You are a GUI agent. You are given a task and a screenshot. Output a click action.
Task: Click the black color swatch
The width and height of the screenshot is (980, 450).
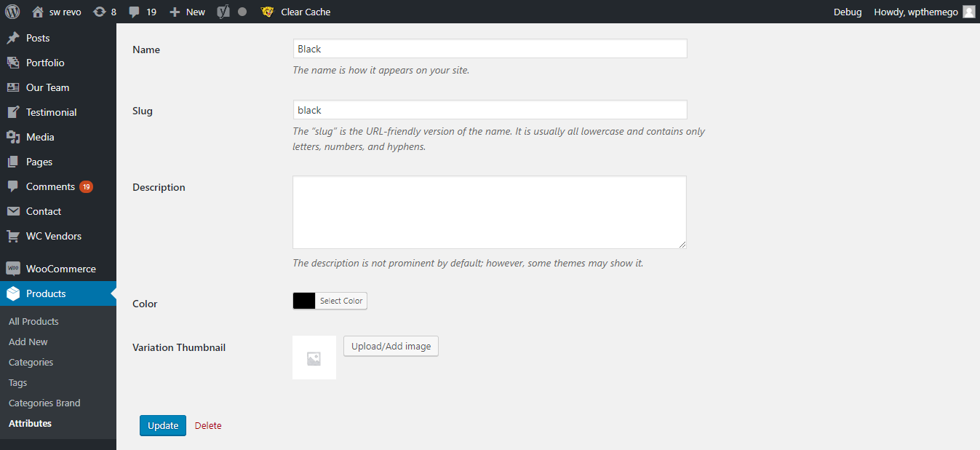point(304,301)
